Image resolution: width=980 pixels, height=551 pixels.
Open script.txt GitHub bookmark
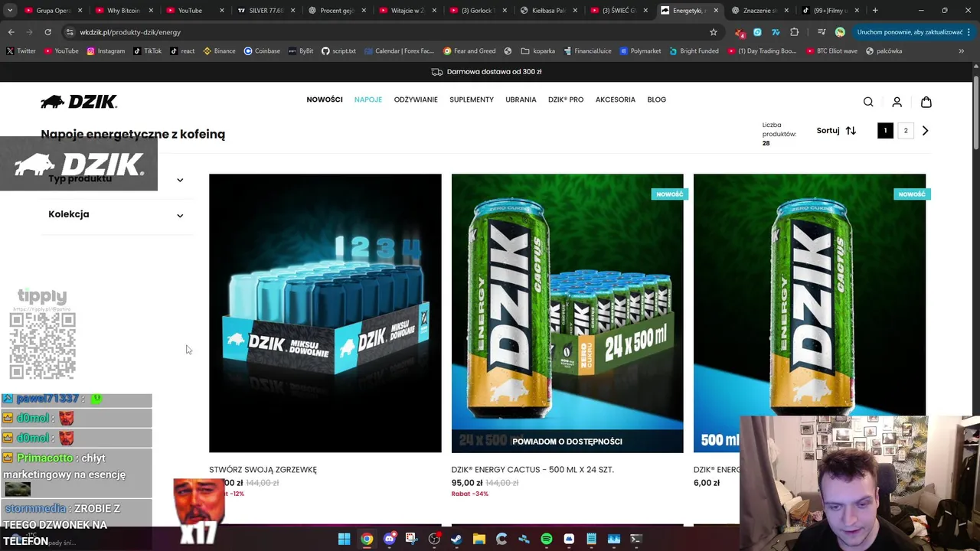pos(338,51)
